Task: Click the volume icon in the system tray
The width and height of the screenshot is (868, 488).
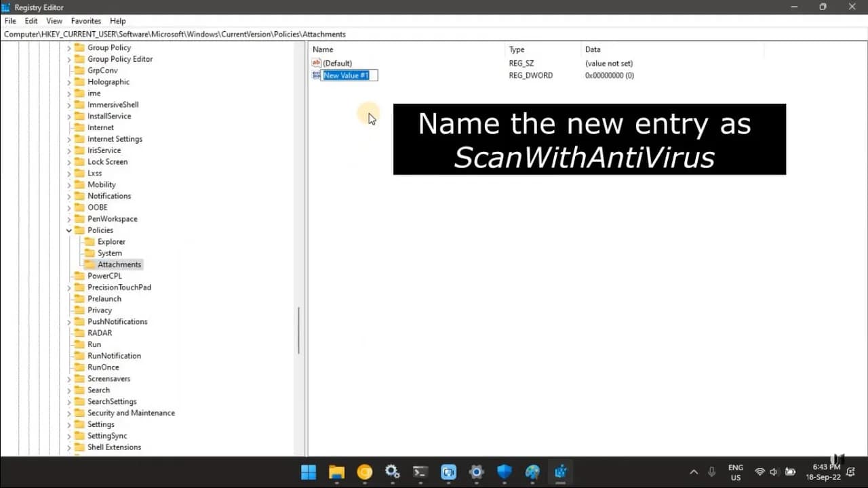Action: [774, 472]
